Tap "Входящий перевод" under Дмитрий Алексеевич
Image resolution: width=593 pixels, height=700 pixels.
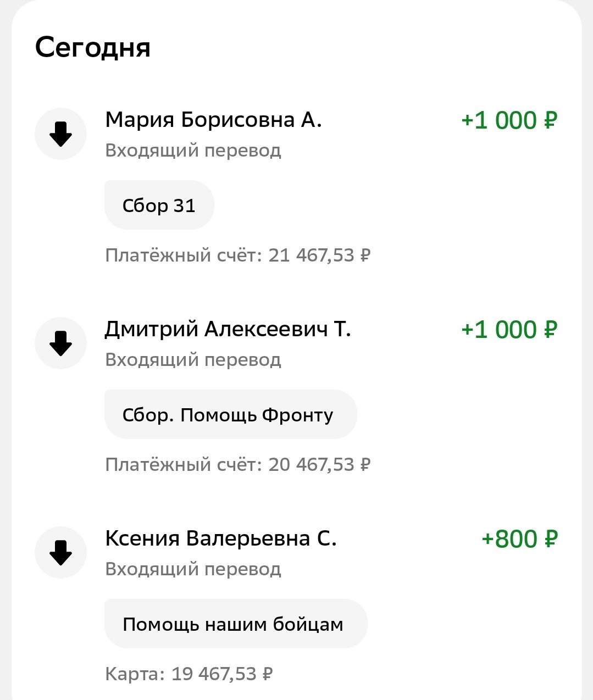click(x=193, y=359)
